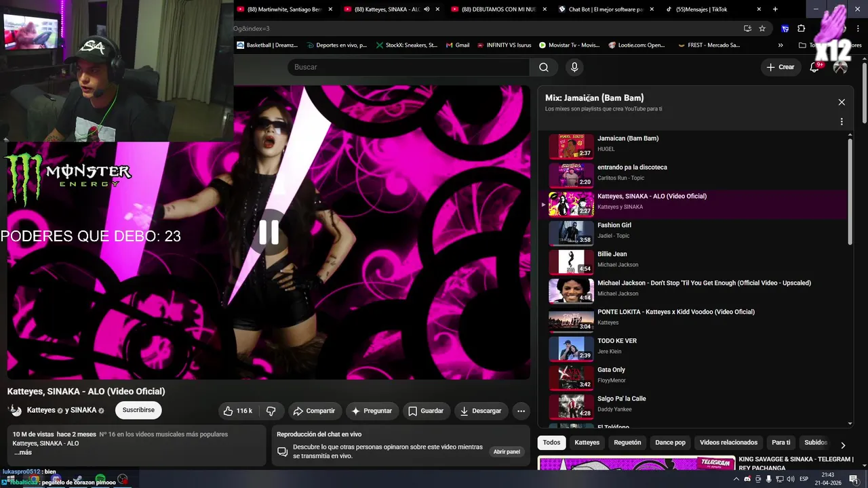Click Abrir panel for chat replay
868x488 pixels.
[x=507, y=452]
